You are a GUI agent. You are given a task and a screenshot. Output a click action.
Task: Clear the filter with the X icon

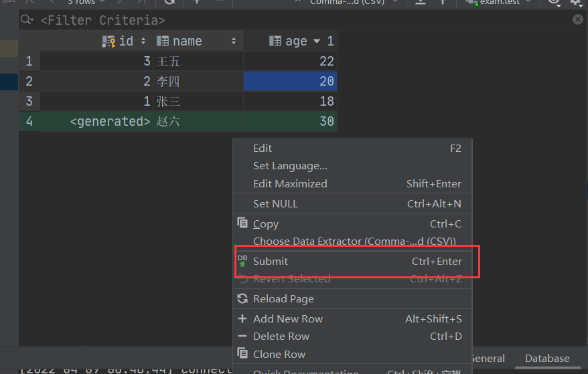[x=578, y=19]
